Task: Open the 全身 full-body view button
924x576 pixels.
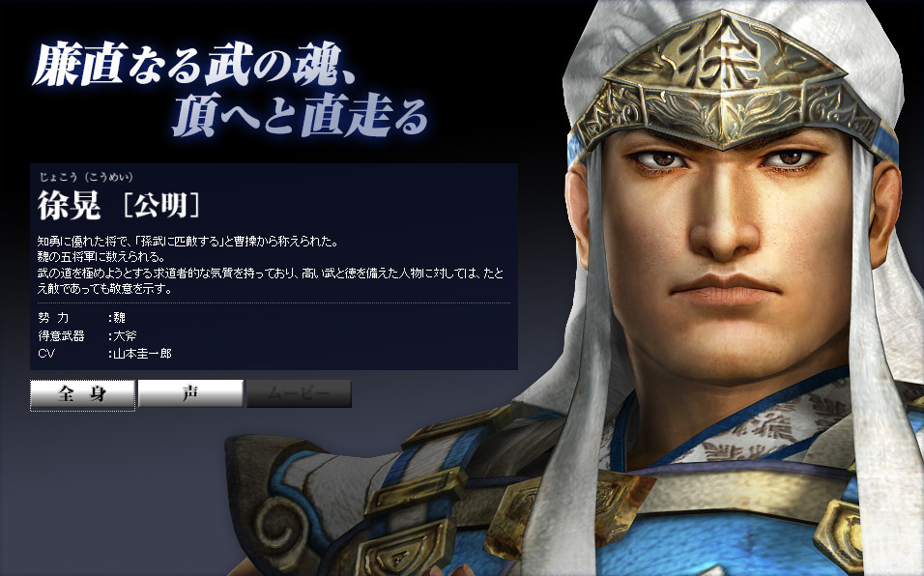Action: (x=82, y=394)
